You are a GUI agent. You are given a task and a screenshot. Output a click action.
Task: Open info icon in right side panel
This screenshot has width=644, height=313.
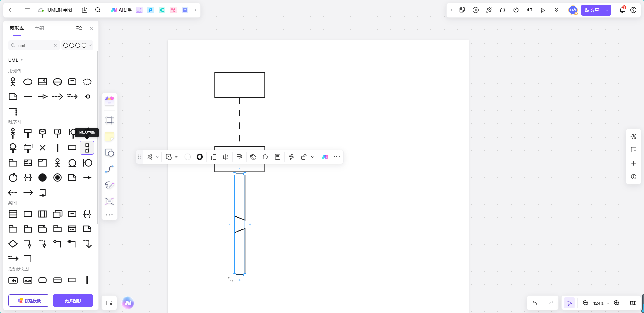(x=634, y=177)
